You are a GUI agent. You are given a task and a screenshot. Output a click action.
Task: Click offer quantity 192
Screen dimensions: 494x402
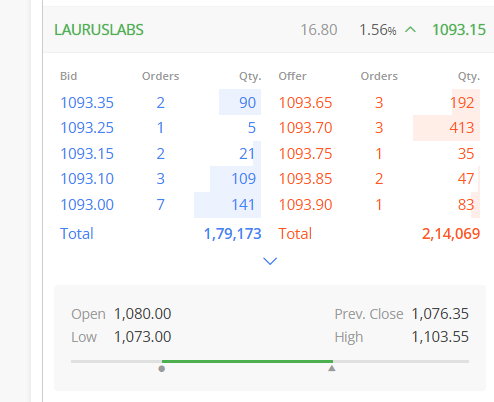coord(462,103)
